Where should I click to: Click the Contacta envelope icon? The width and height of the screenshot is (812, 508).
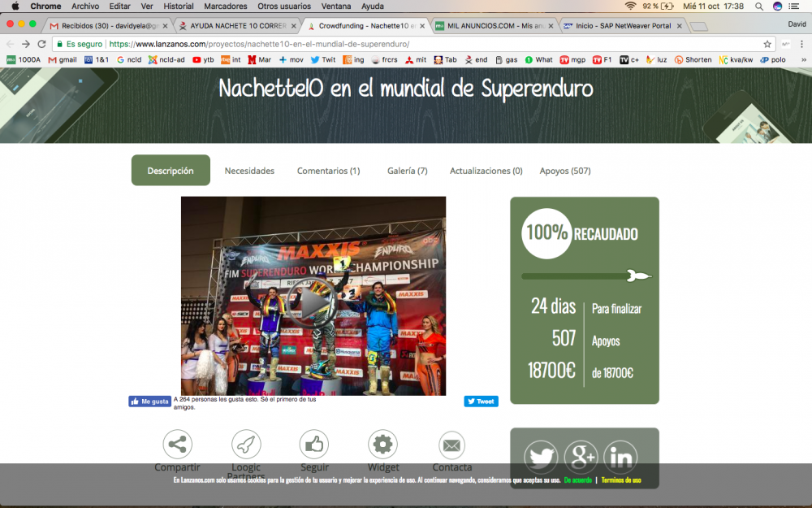[x=451, y=445]
